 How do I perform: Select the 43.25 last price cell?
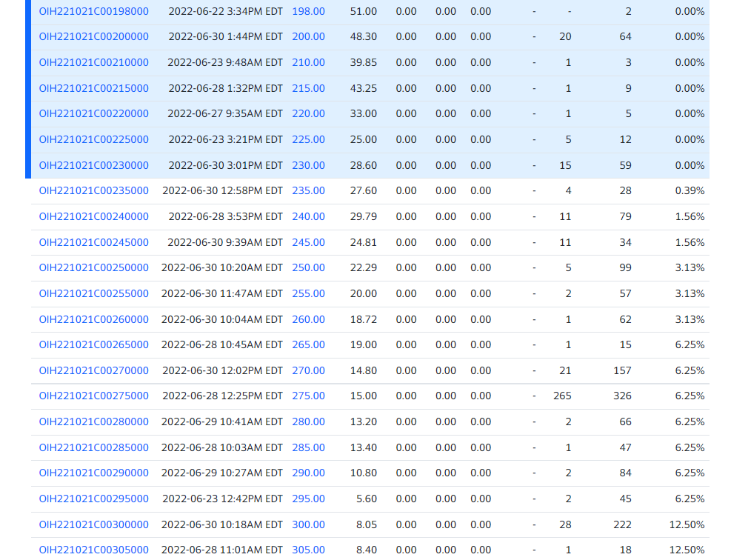364,89
